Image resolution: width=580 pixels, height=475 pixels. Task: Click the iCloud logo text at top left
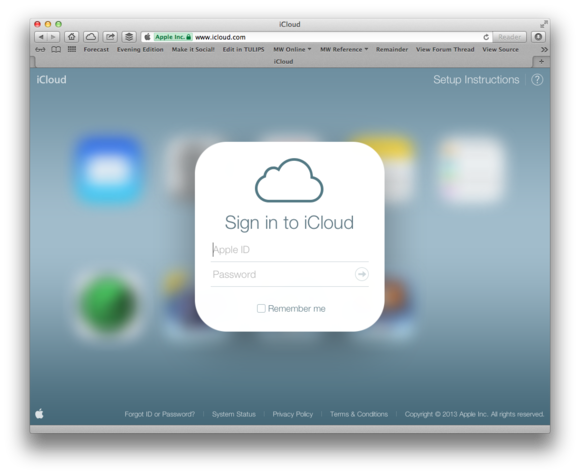[x=51, y=80]
